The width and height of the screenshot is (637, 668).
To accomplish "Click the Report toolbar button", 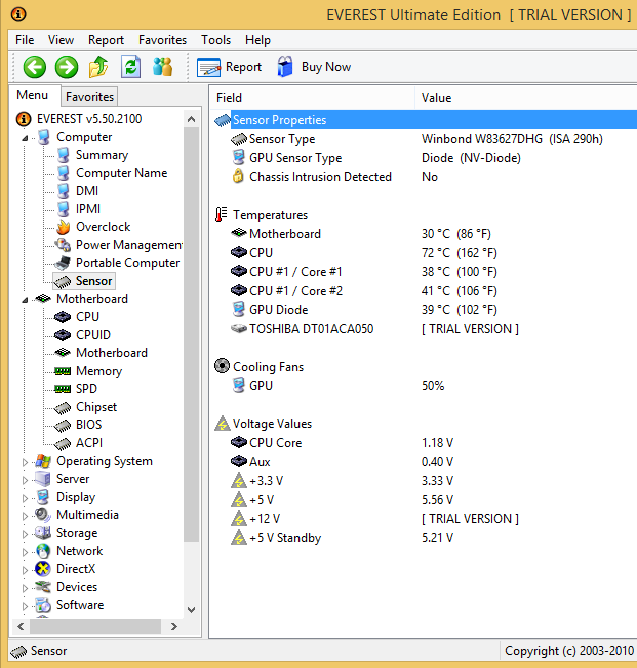I will tap(230, 67).
